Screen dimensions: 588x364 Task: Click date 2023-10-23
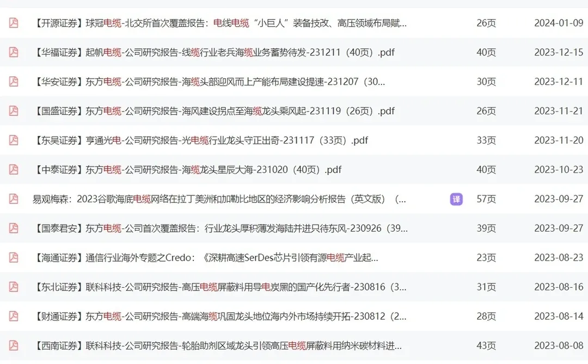(559, 169)
